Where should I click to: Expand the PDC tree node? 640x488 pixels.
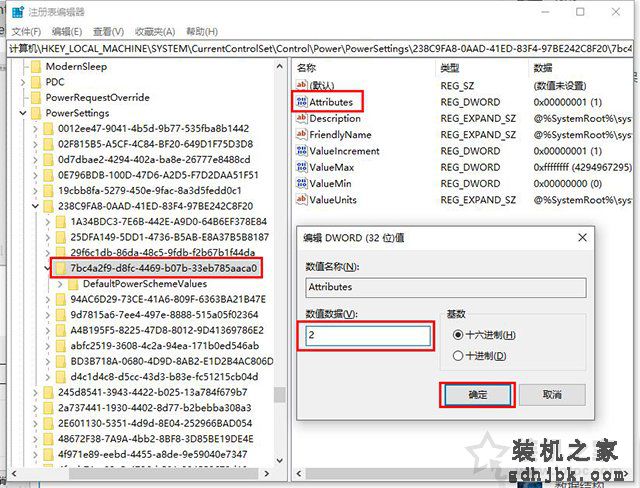[x=23, y=82]
